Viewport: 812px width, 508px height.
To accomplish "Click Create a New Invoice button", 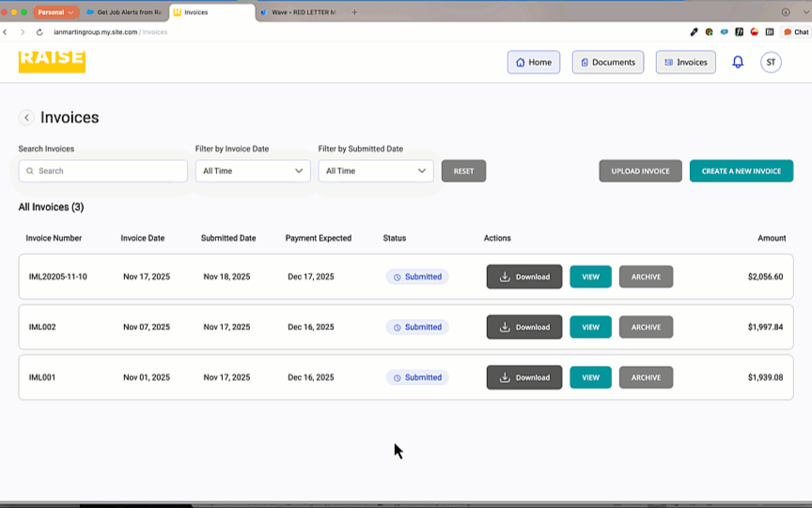I will 742,171.
